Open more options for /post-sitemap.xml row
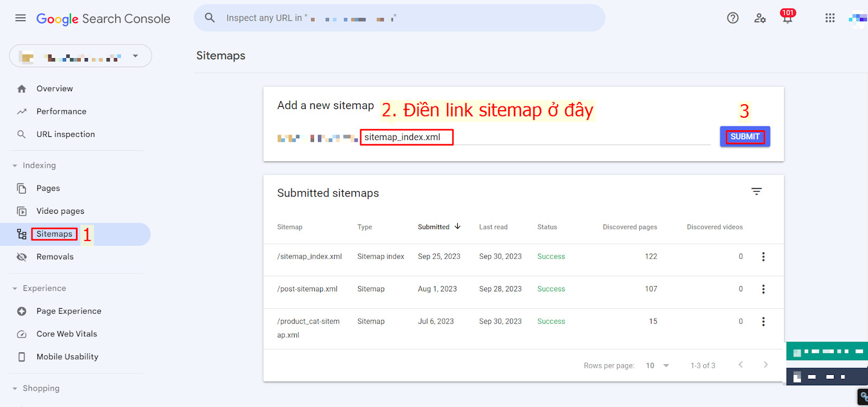This screenshot has width=868, height=407. tap(763, 289)
